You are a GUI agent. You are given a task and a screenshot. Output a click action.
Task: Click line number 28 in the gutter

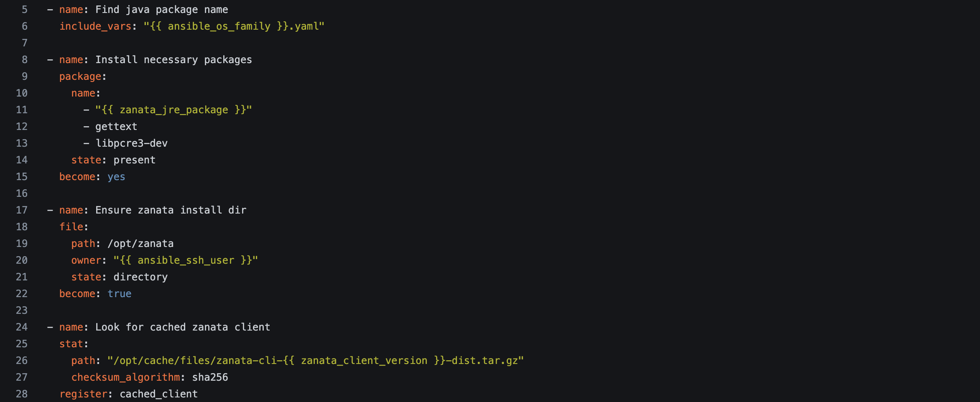tap(22, 394)
